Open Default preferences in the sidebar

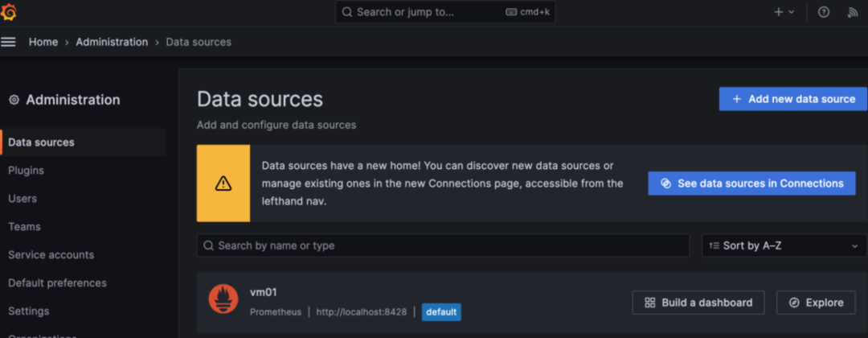click(x=58, y=283)
